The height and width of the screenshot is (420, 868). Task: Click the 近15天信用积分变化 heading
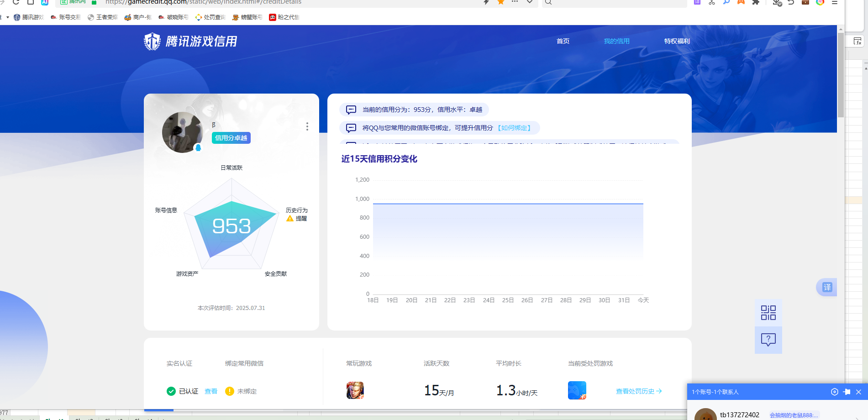(x=379, y=159)
